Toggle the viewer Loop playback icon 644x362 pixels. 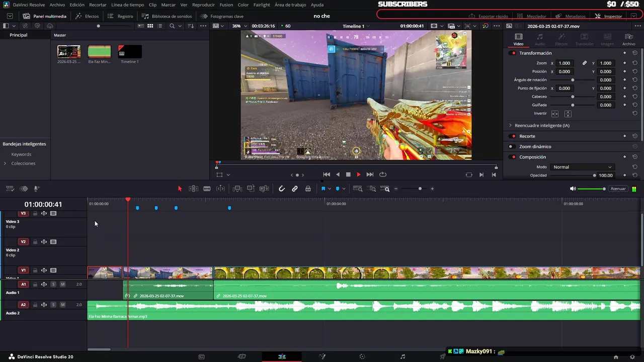[383, 174]
